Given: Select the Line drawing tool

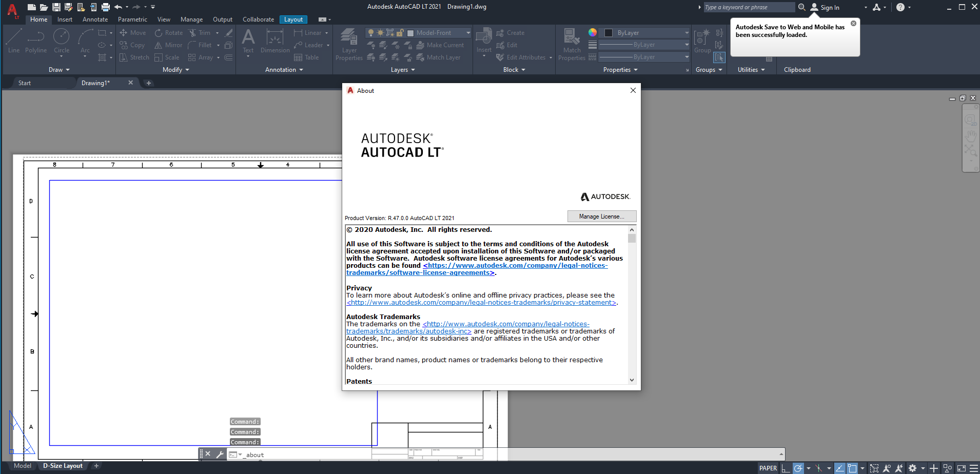Looking at the screenshot, I should pyautogui.click(x=14, y=41).
